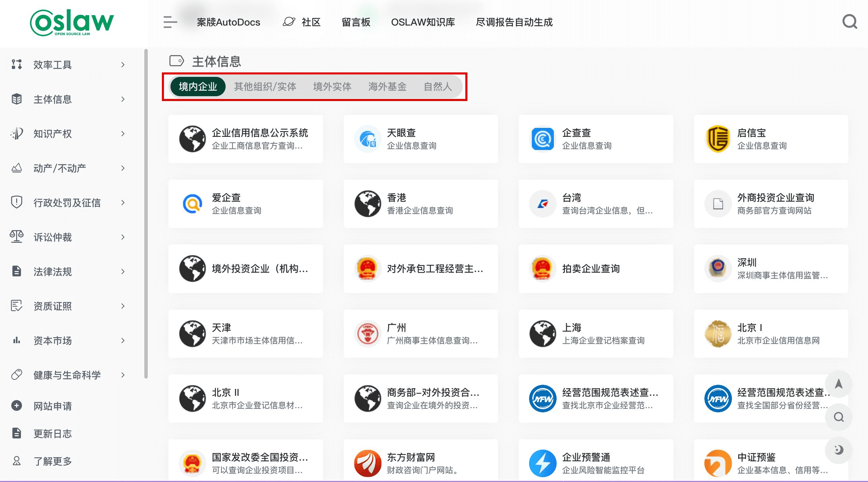This screenshot has height=482, width=868.
Task: Click the 北京 I gold seal icon
Action: pos(718,334)
